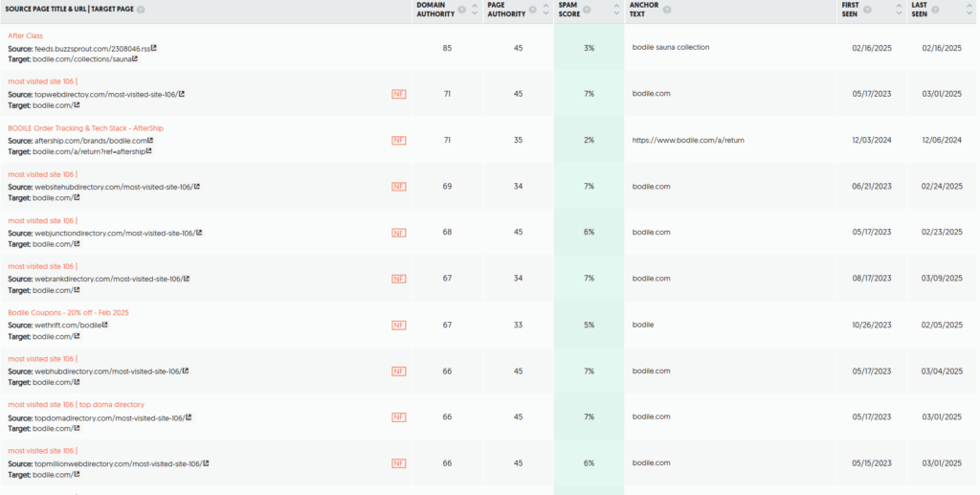This screenshot has height=495, width=980.
Task: Click source URL webhubdirectory.com/most-visited-site-106/
Action: pyautogui.click(x=108, y=371)
